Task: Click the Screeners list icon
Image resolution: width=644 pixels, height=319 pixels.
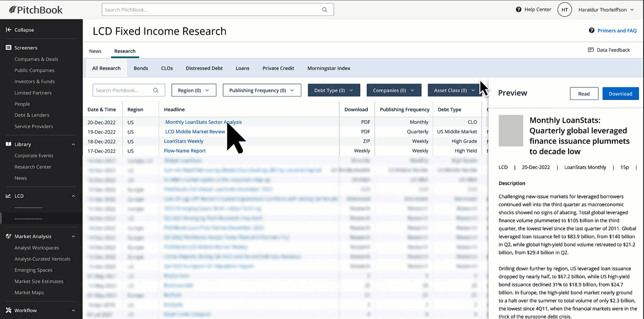Action: coord(8,48)
